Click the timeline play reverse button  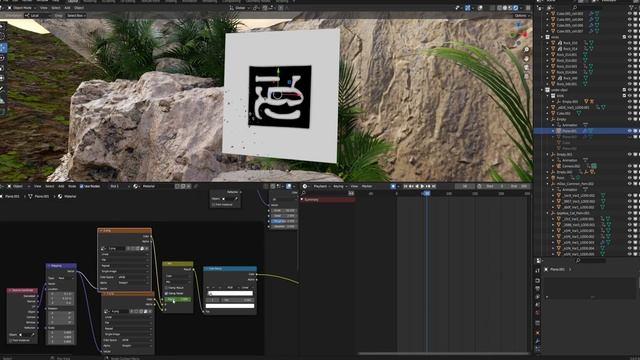click(417, 186)
